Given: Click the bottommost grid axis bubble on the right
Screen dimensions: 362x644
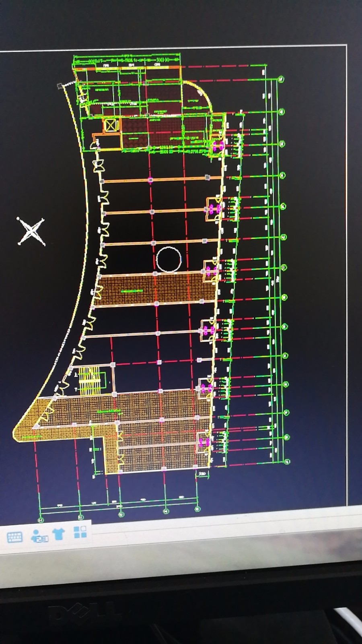Looking at the screenshot, I should (x=287, y=461).
